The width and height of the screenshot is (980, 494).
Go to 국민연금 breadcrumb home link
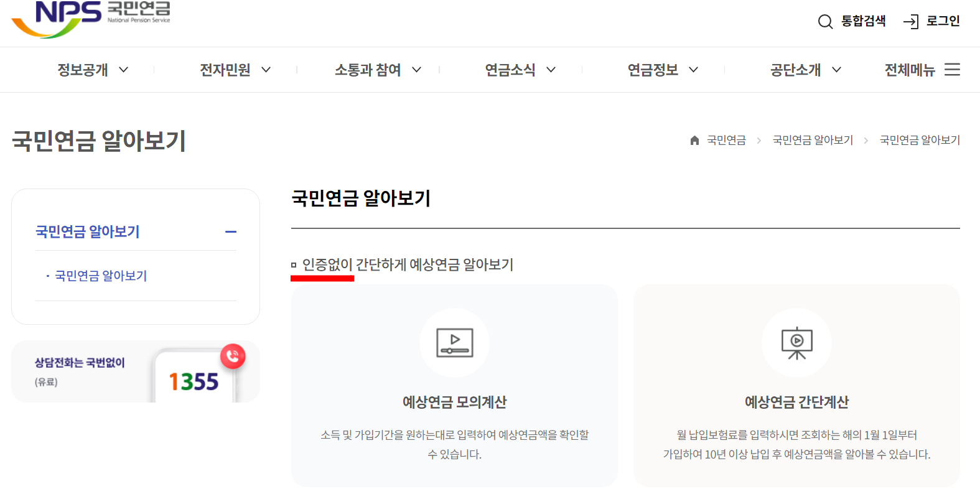point(726,141)
